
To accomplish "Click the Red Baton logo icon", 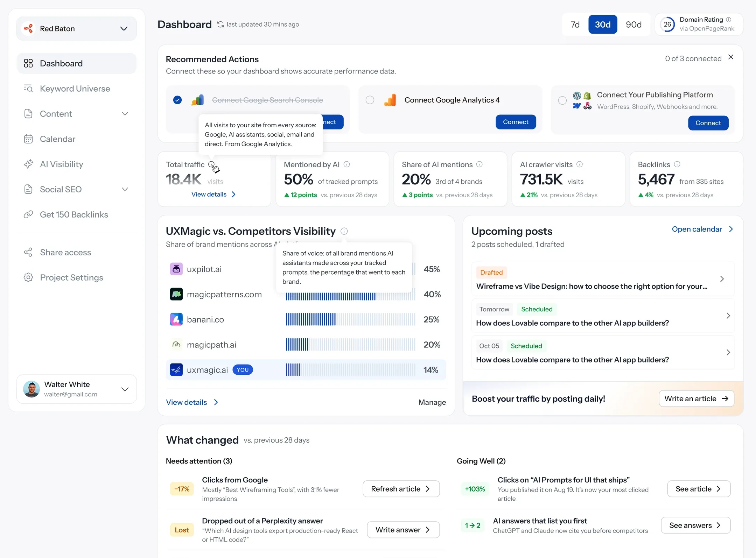I will pyautogui.click(x=29, y=28).
